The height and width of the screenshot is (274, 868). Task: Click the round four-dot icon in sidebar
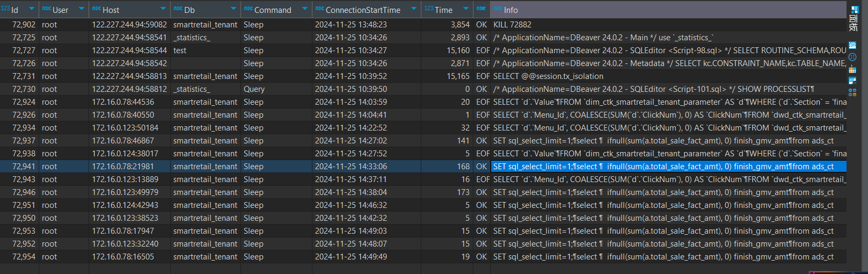tap(852, 57)
